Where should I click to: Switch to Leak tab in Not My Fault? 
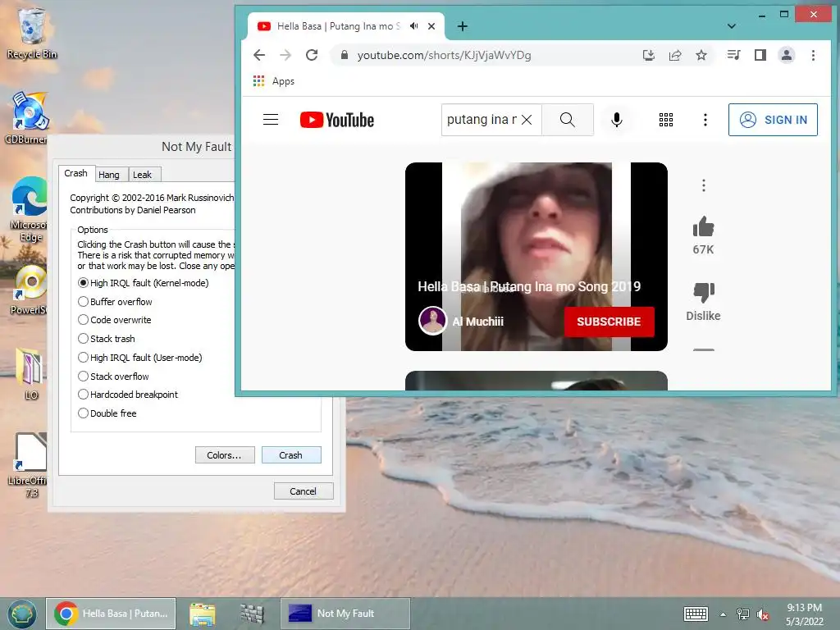(143, 175)
